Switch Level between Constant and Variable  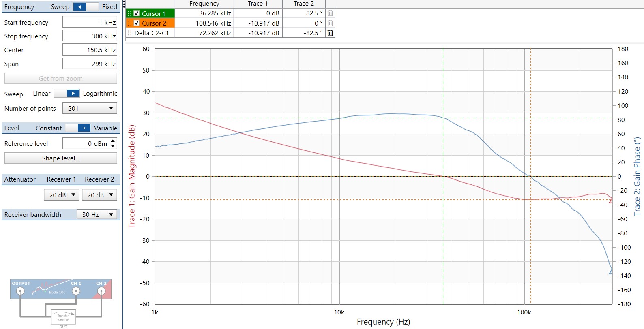click(x=77, y=128)
